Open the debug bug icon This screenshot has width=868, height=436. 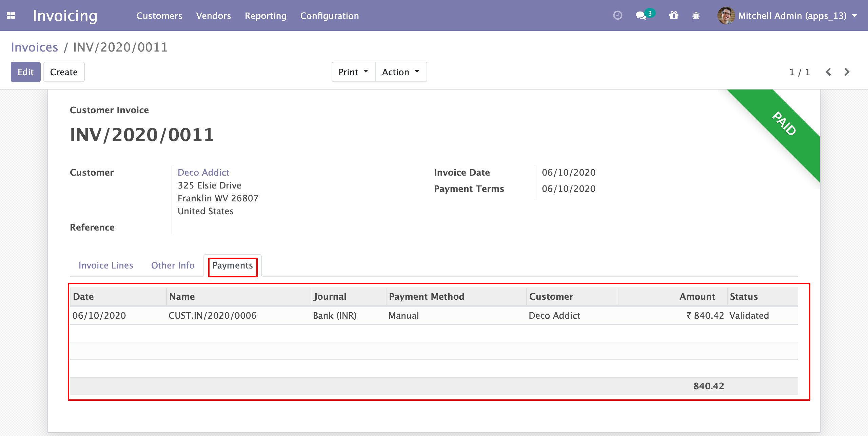click(696, 16)
